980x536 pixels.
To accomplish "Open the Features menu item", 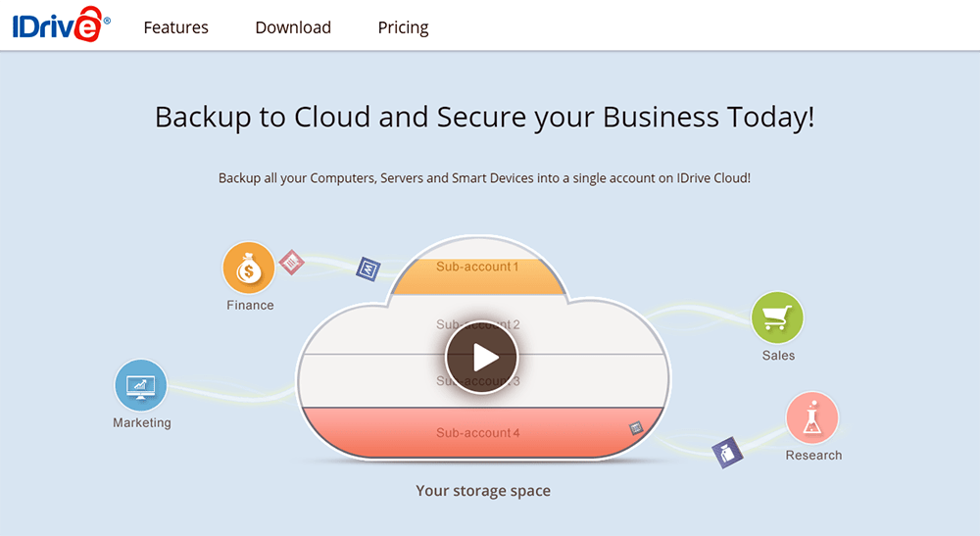I will point(176,27).
